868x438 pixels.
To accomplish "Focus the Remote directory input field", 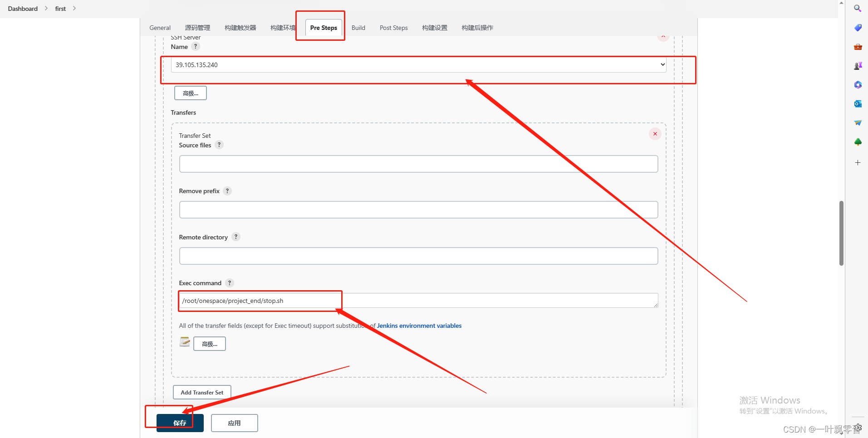I will pyautogui.click(x=418, y=256).
